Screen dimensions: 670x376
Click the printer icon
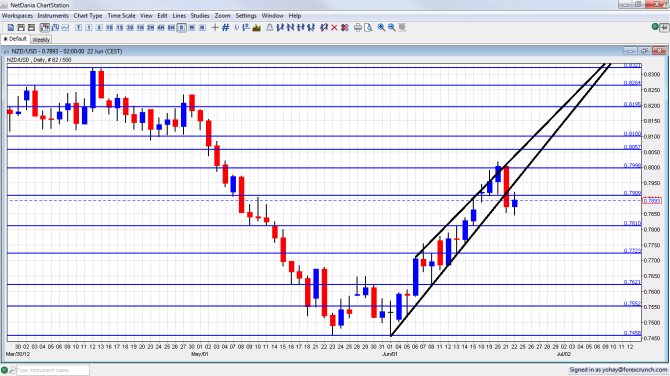pos(358,27)
